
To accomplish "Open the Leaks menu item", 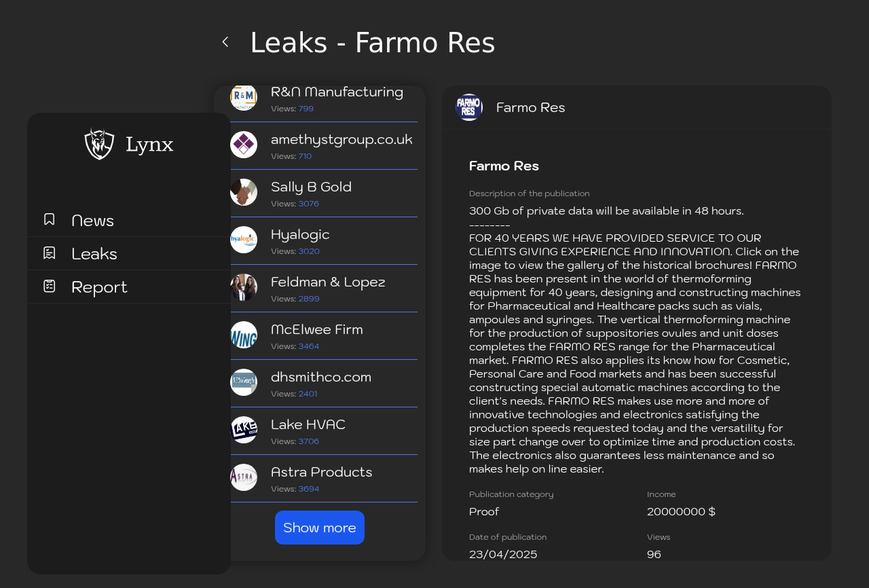I will [129, 253].
